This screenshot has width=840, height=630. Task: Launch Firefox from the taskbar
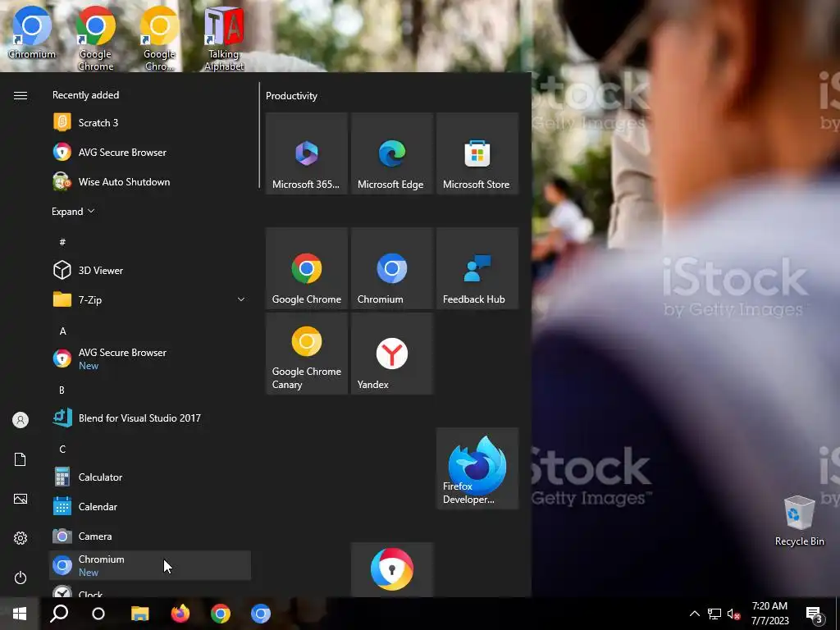point(180,614)
